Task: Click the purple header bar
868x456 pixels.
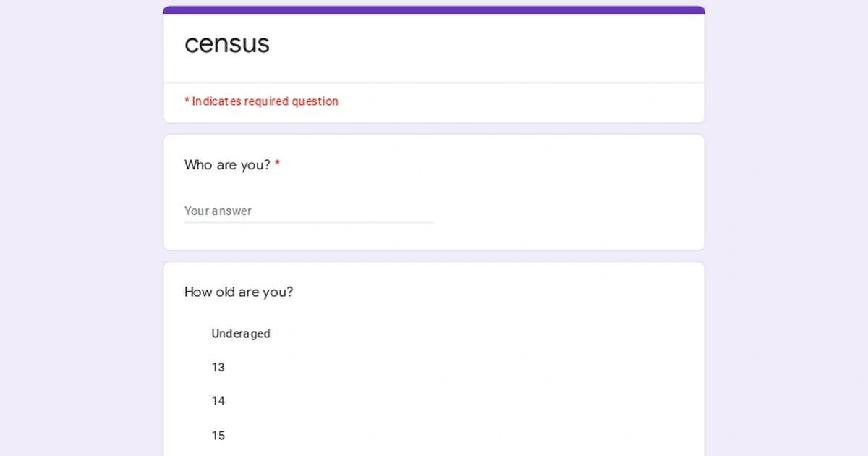Action: pyautogui.click(x=434, y=9)
